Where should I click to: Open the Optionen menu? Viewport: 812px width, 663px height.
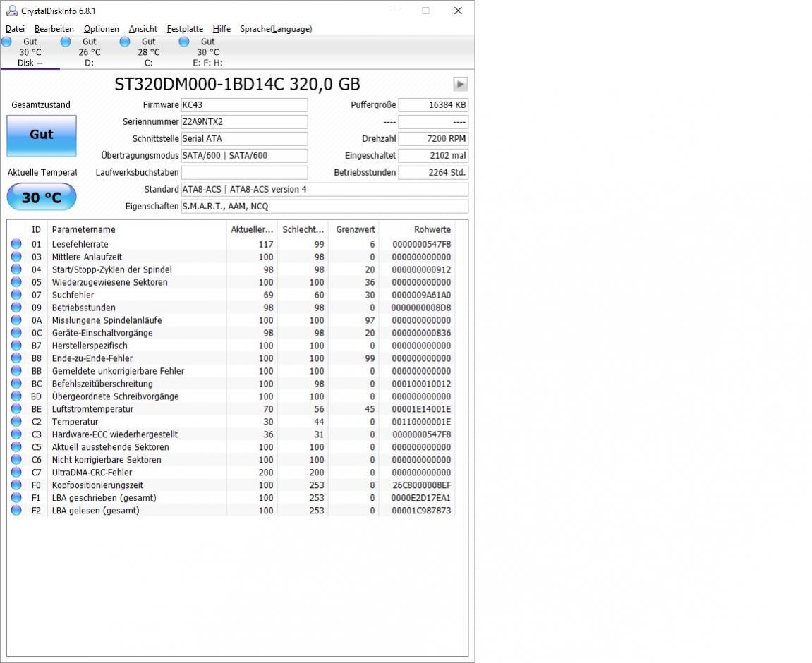[x=101, y=29]
